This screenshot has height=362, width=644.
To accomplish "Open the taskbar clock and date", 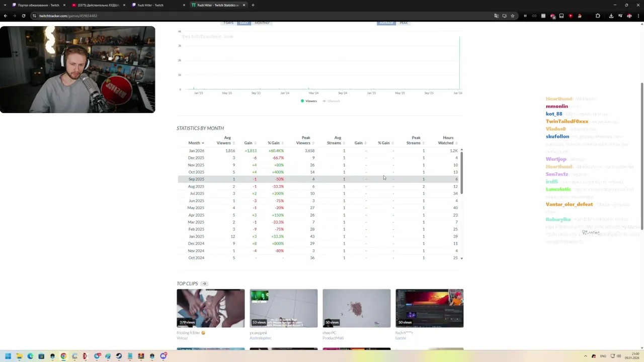I will 632,356.
